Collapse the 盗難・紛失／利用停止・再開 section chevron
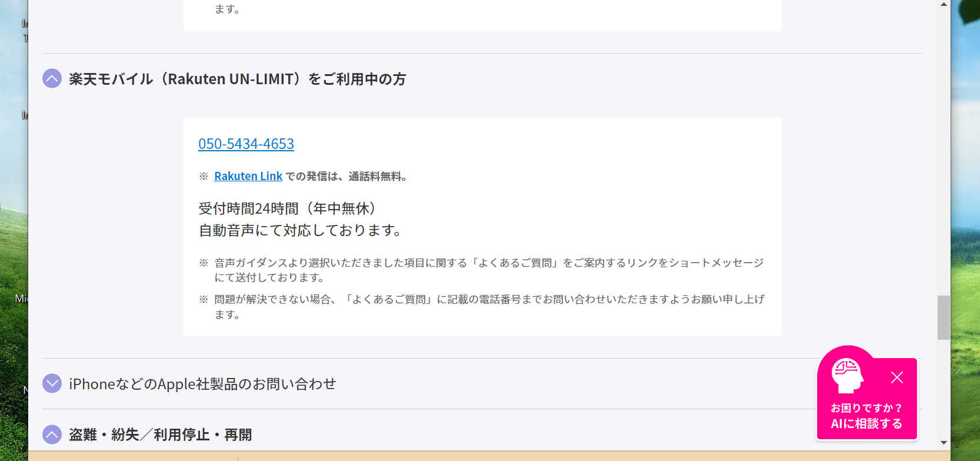The height and width of the screenshot is (461, 980). (x=52, y=435)
